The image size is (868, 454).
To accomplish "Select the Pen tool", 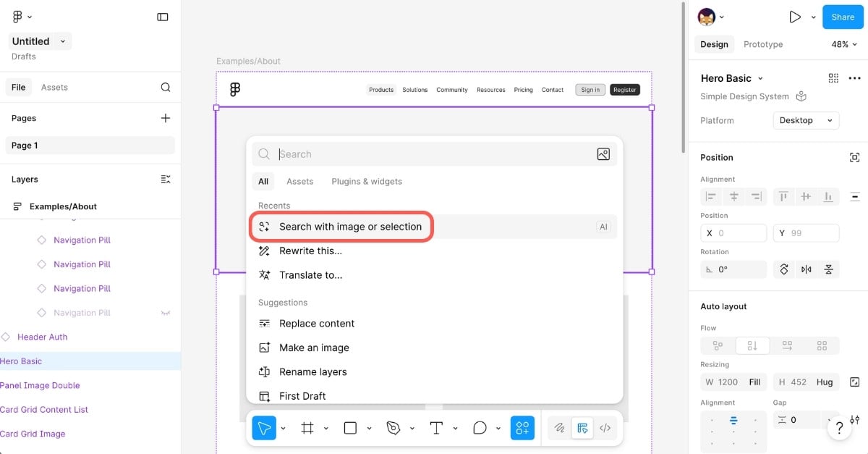I will [x=393, y=428].
